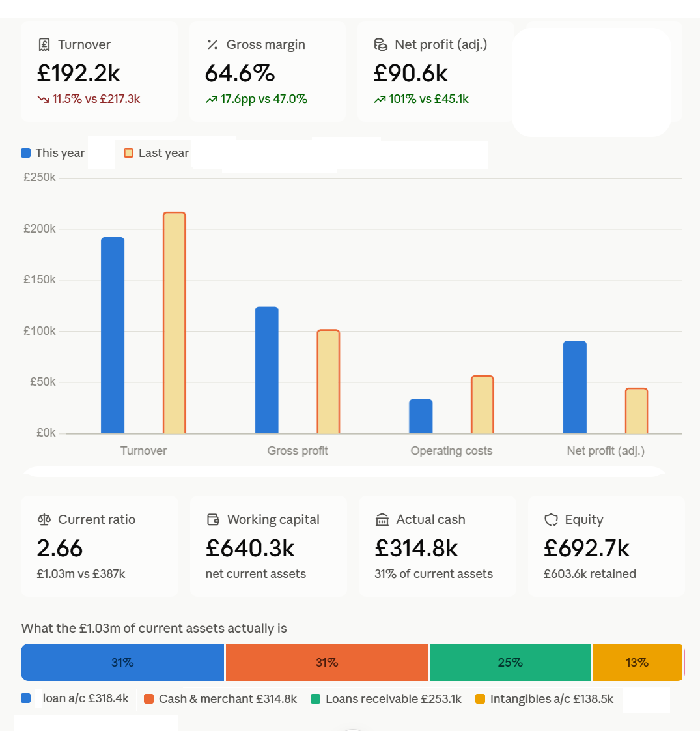Click the £603.6k retained caption

(590, 574)
